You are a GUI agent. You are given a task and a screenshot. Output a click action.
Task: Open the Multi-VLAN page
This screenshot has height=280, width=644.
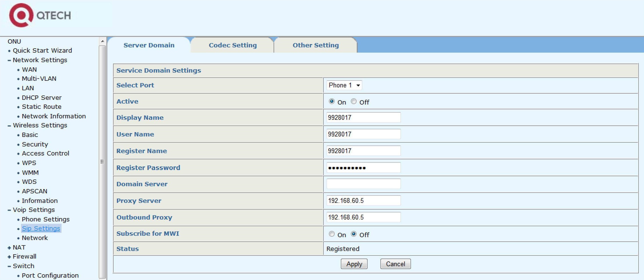click(x=39, y=79)
